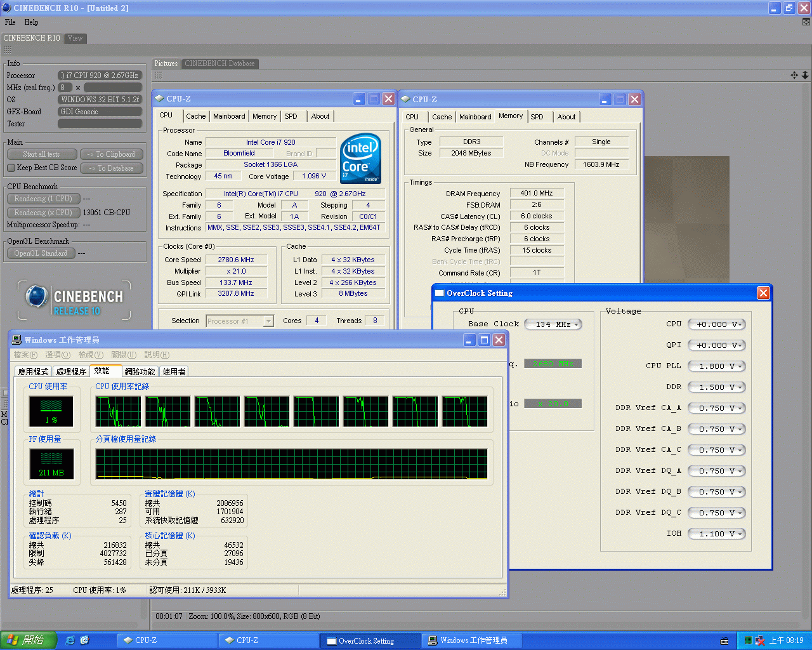Image resolution: width=812 pixels, height=650 pixels.
Task: Minimize the Task Manager window
Action: (x=469, y=340)
